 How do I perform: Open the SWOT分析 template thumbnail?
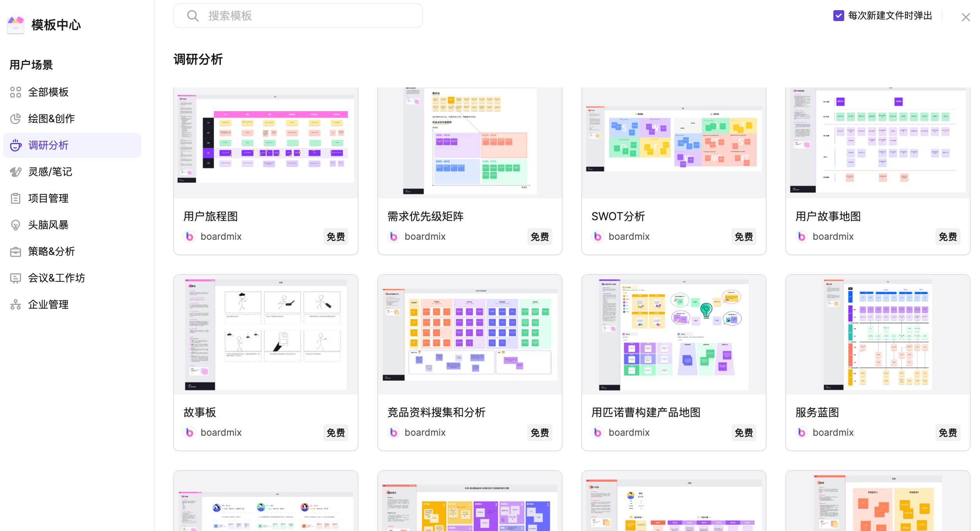[674, 143]
